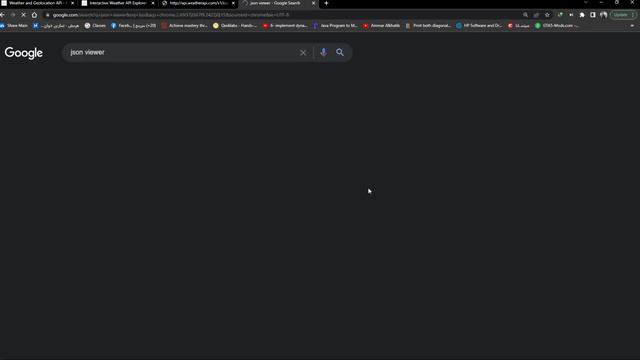
Task: Open the Print both diagonal bookmark
Action: coord(428,25)
